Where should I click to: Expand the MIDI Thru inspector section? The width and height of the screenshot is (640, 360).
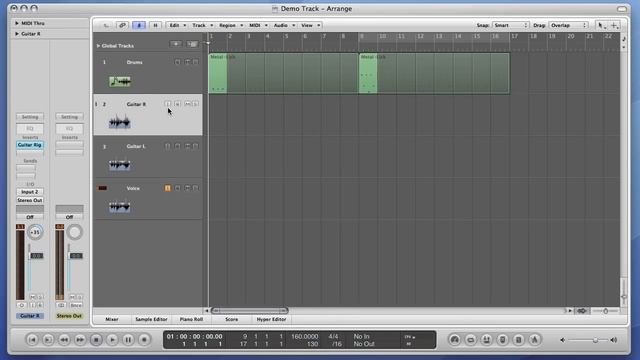click(x=17, y=23)
